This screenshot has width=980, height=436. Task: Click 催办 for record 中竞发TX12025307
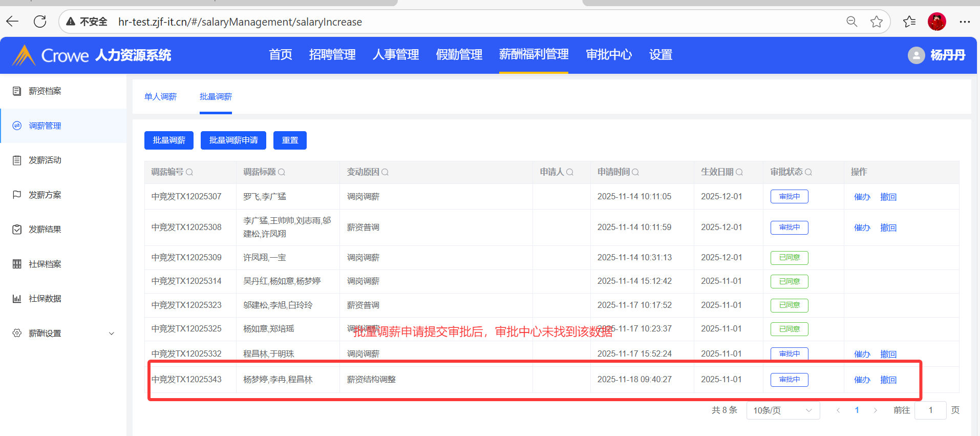(862, 197)
